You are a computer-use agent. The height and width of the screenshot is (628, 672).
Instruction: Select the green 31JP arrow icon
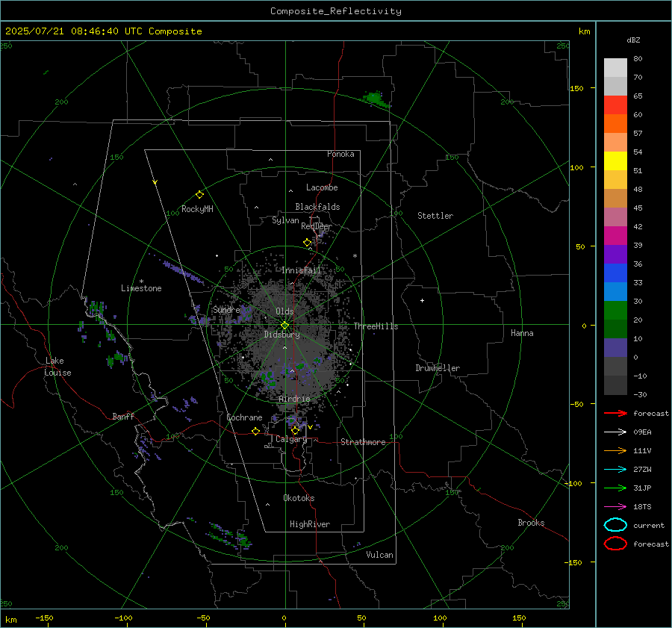click(615, 488)
